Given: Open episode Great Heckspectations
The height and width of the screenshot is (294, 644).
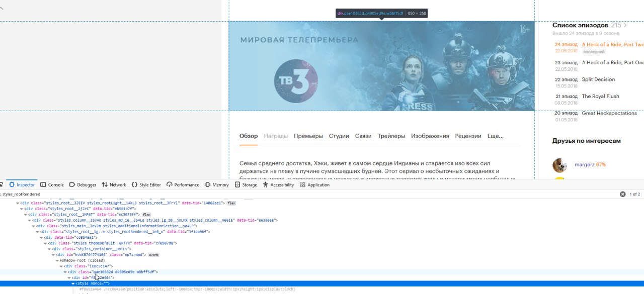Looking at the screenshot, I should pos(609,114).
